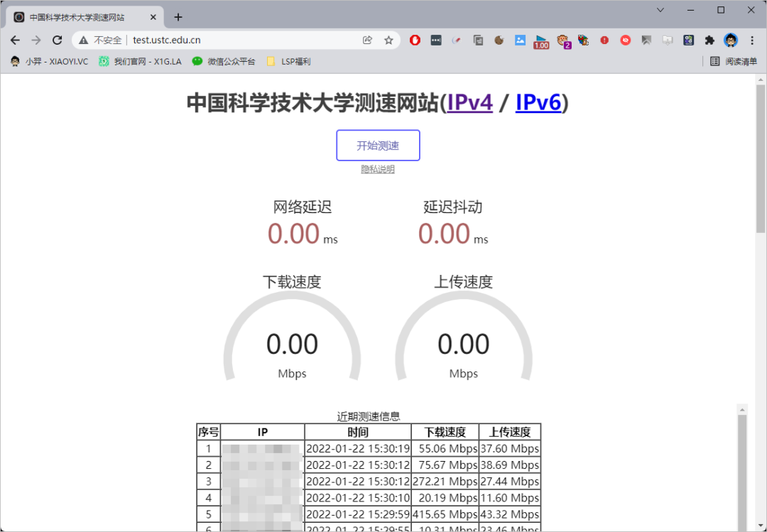Switch to the IPv6 speed test link

(x=538, y=103)
